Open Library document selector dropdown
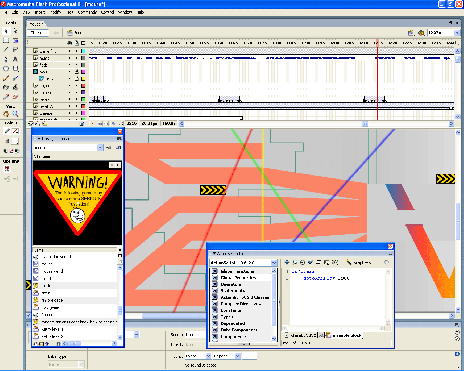Viewport: 464px width, 371px height. [x=100, y=147]
